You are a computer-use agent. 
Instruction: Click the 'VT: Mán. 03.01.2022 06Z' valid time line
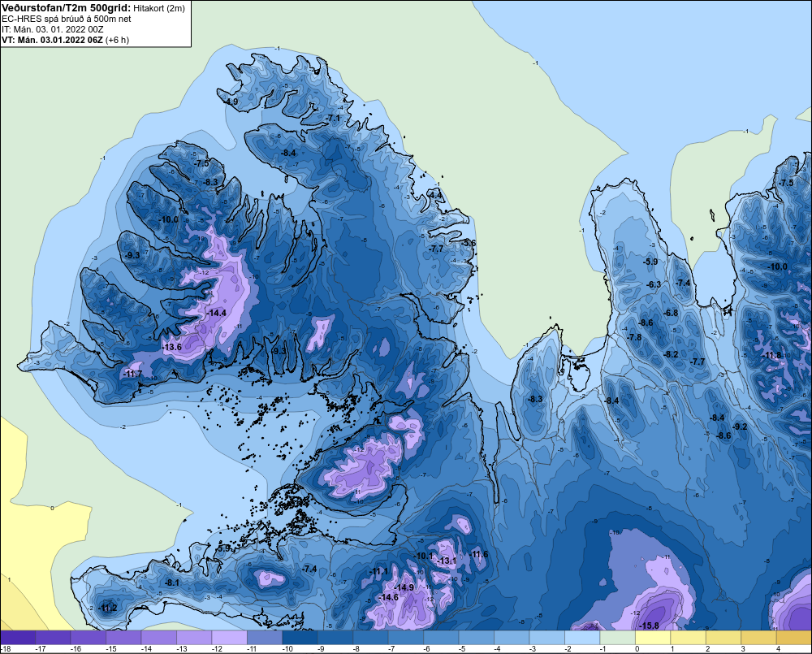52,40
